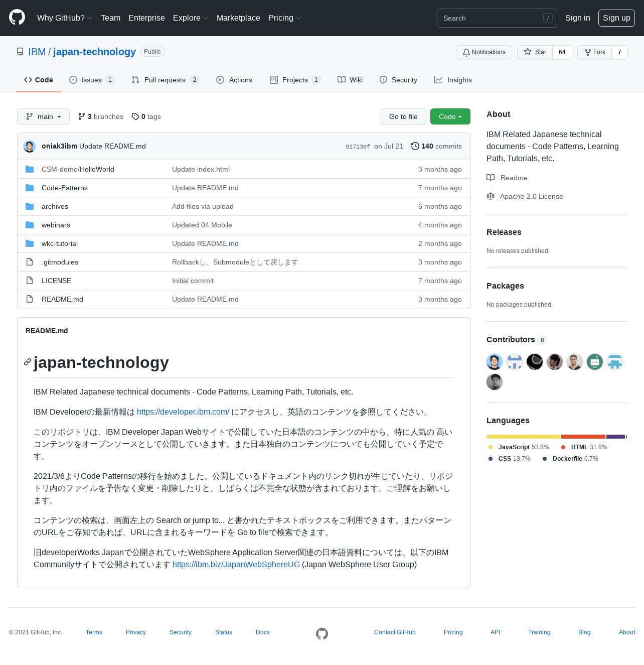Click the JavaScript 53.8% language entry
Viewport: 644px width, 665px height.
click(x=519, y=447)
